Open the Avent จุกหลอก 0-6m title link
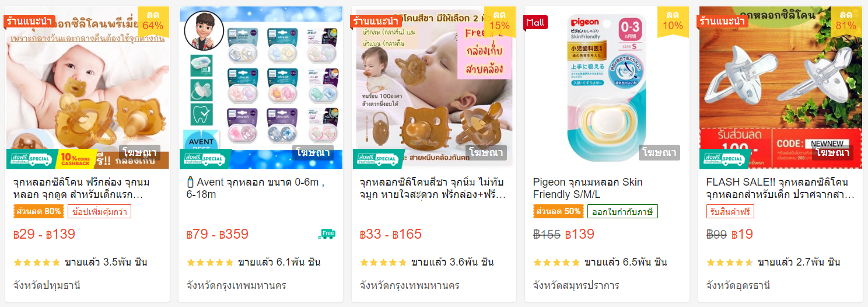The height and width of the screenshot is (307, 868). 256,188
